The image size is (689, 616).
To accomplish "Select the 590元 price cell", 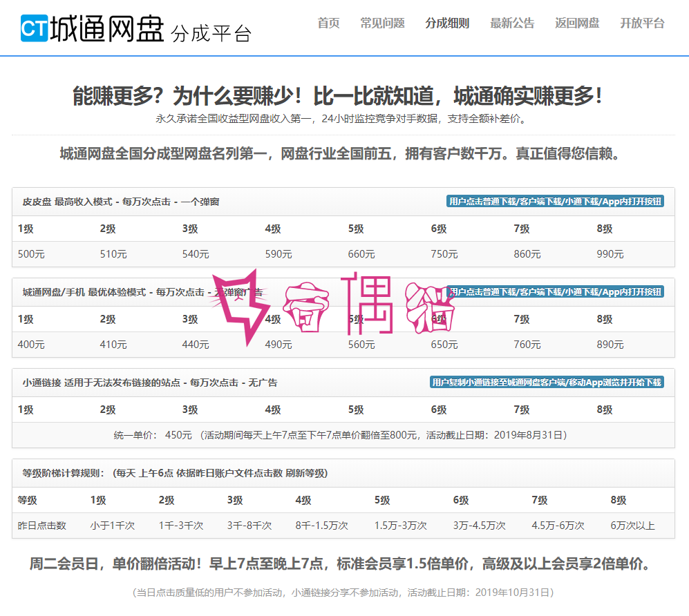I will click(x=278, y=254).
